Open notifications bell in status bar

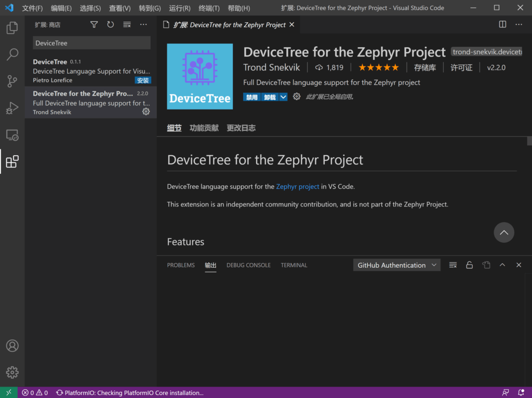click(x=521, y=393)
